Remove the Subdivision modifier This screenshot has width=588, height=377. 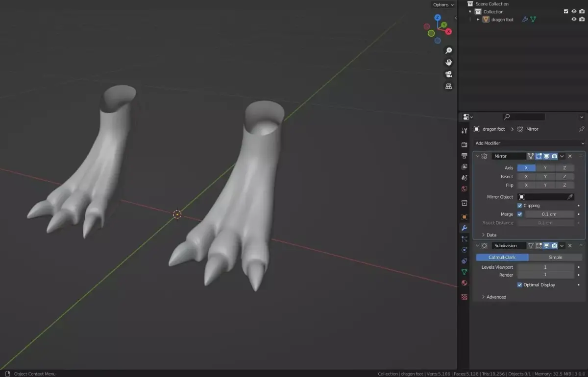point(570,246)
